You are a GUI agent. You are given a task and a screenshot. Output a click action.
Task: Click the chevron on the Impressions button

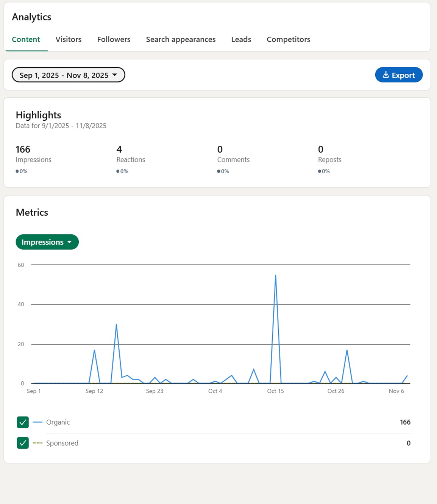(x=70, y=242)
